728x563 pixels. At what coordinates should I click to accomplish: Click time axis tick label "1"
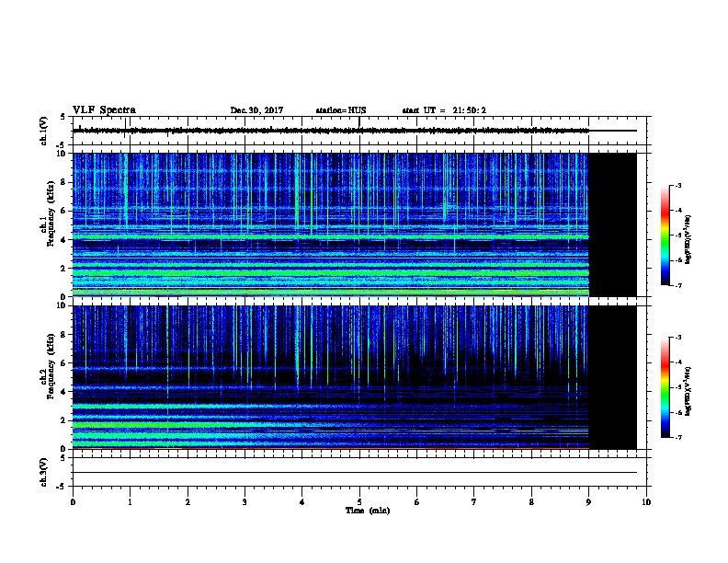tap(130, 502)
